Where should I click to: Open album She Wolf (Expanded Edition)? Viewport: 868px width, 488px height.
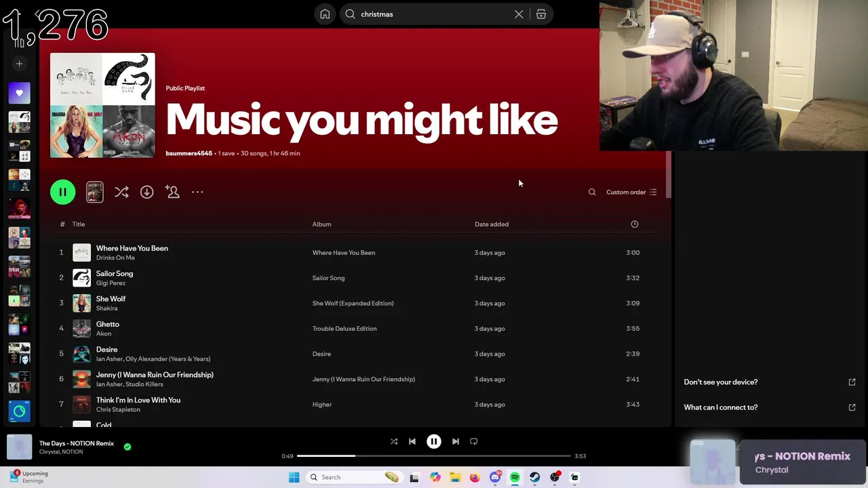(353, 303)
